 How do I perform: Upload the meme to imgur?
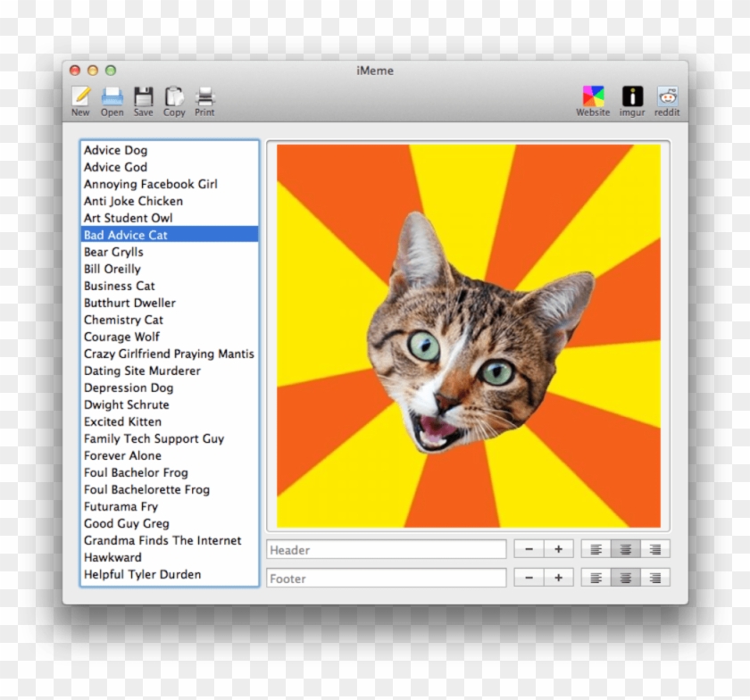[x=631, y=98]
